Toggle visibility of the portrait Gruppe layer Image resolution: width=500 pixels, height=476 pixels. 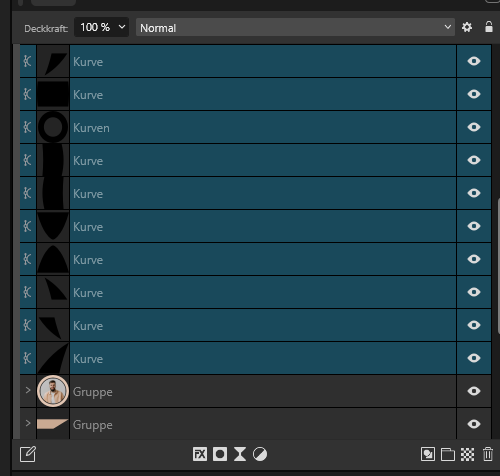pyautogui.click(x=474, y=391)
